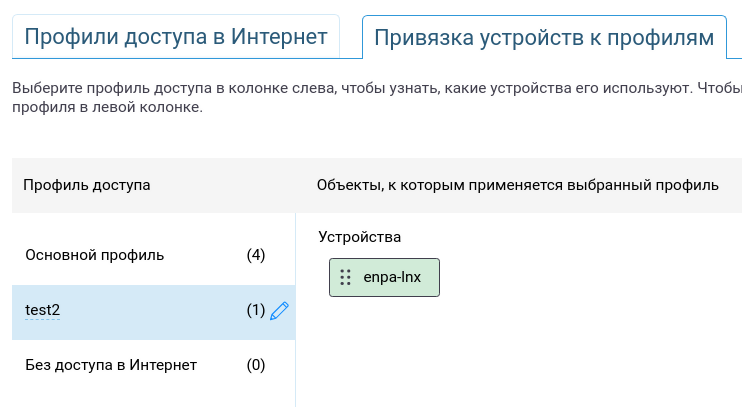Click the (4) count beside Основной профиль

coord(256,255)
